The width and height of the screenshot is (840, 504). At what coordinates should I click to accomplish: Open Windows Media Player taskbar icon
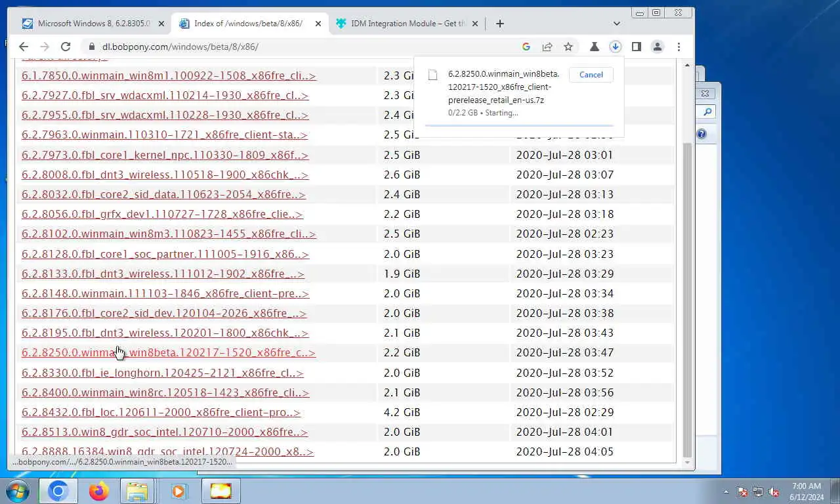(x=178, y=491)
